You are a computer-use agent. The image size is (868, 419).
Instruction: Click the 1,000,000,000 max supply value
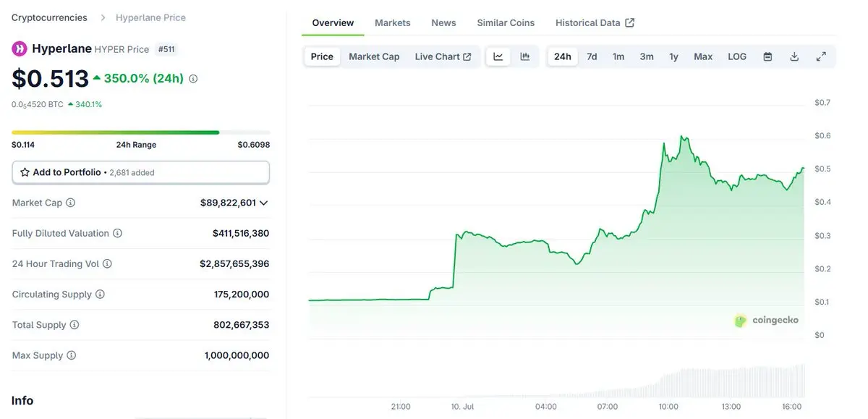237,355
